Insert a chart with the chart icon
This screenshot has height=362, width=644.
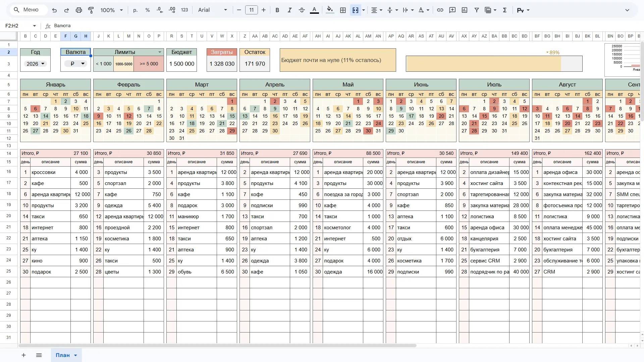[x=465, y=10]
